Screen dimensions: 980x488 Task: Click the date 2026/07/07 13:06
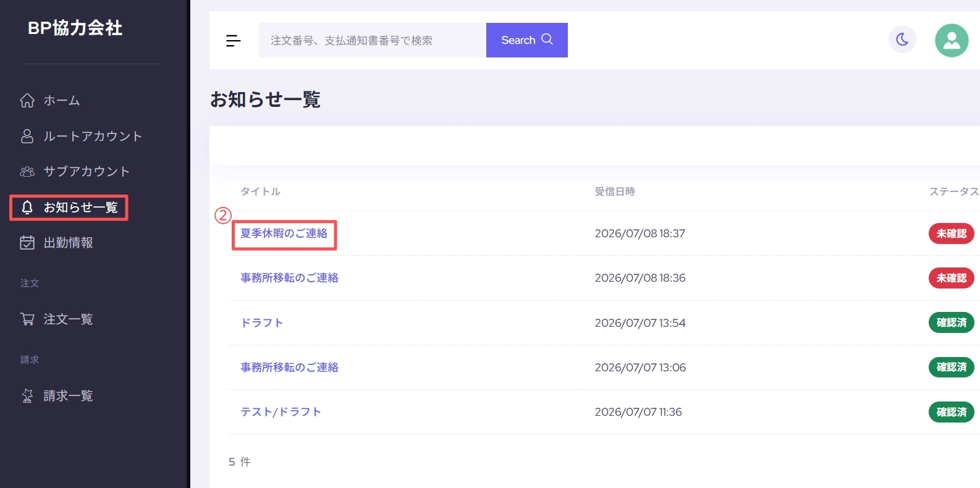tap(640, 368)
